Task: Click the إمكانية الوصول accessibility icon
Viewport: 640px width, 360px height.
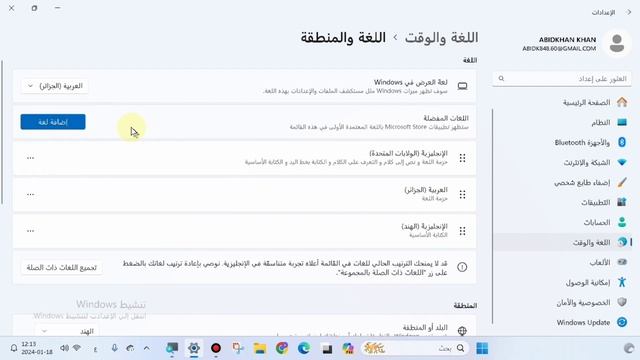Action: 622,282
